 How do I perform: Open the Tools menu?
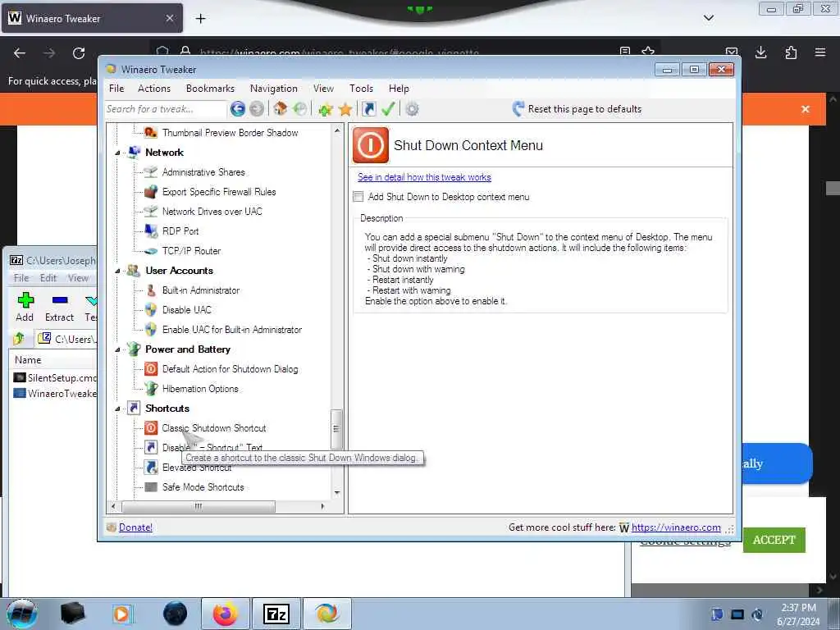coord(362,89)
